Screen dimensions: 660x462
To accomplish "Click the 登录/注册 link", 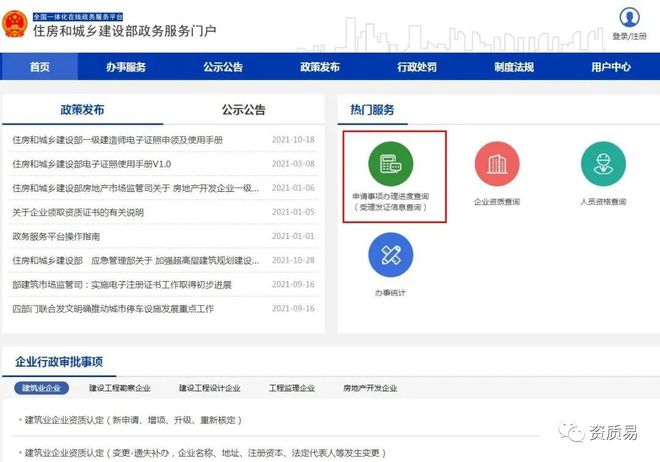I will coord(629,37).
